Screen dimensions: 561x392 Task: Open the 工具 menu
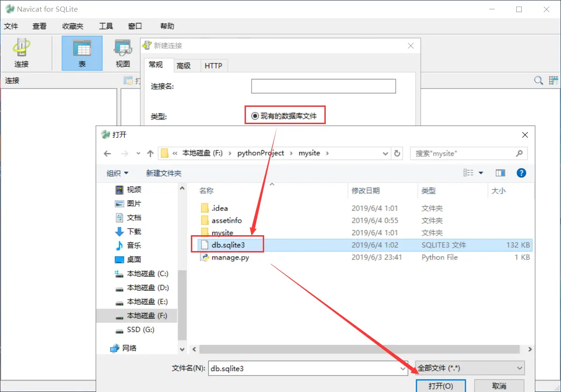pos(106,26)
